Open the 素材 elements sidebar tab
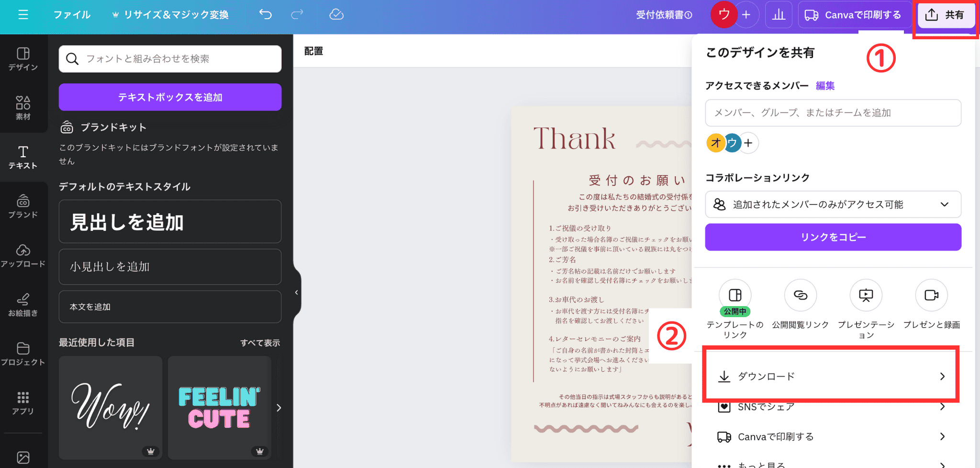The height and width of the screenshot is (468, 980). pos(23,108)
